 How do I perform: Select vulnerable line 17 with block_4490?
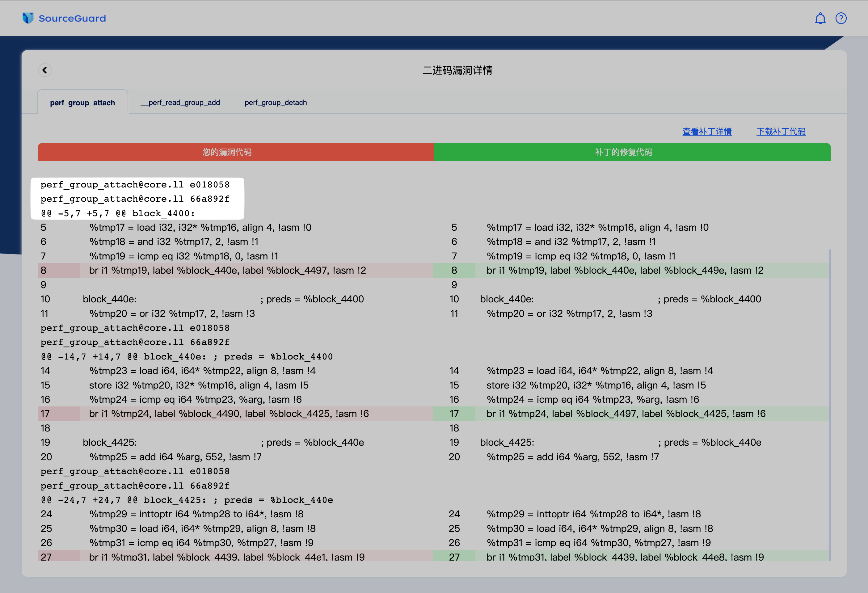229,414
